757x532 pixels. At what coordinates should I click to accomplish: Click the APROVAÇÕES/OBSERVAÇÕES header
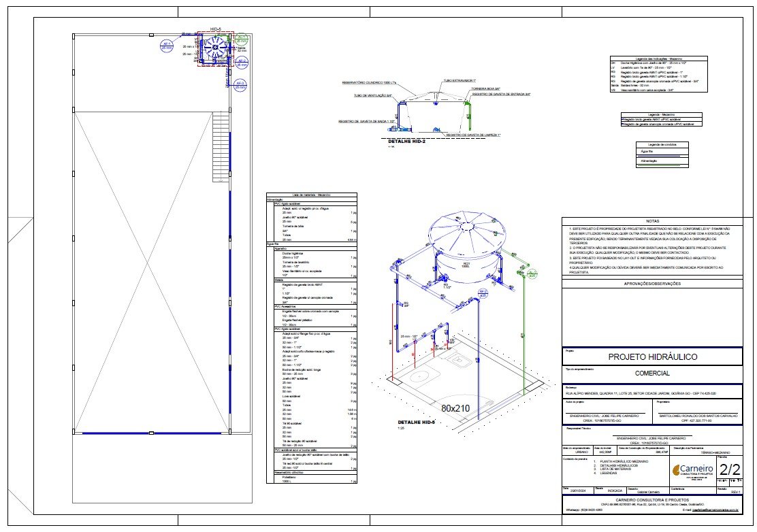pyautogui.click(x=652, y=284)
